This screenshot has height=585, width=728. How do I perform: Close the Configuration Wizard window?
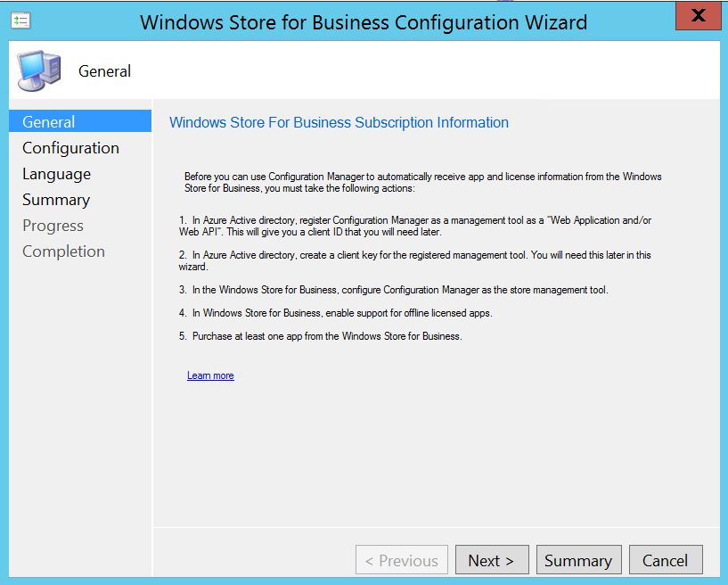699,15
